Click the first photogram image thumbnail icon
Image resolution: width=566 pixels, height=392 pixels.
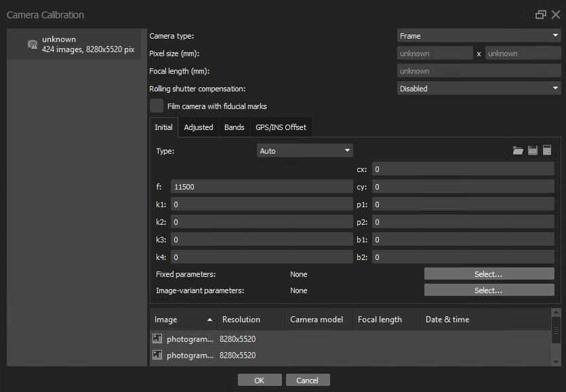pyautogui.click(x=157, y=339)
